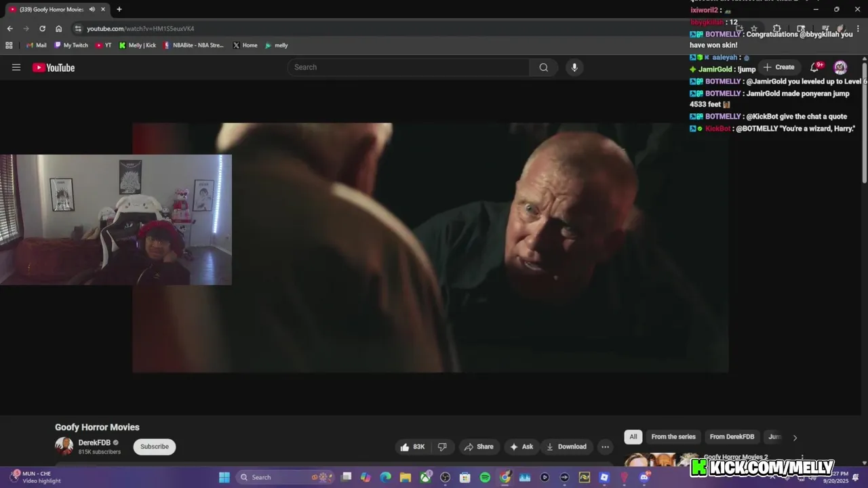Viewport: 868px width, 488px height.
Task: Open the Mail bookmark
Action: [37, 45]
